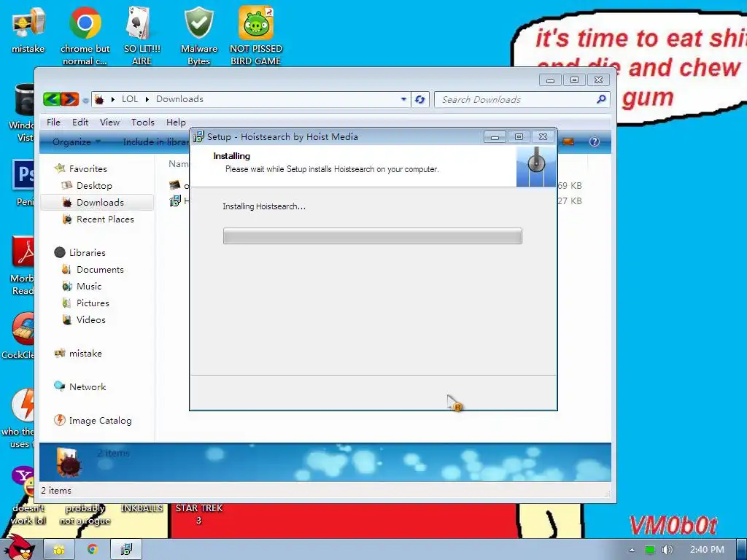Image resolution: width=747 pixels, height=560 pixels.
Task: Click the Name column header
Action: pyautogui.click(x=179, y=164)
